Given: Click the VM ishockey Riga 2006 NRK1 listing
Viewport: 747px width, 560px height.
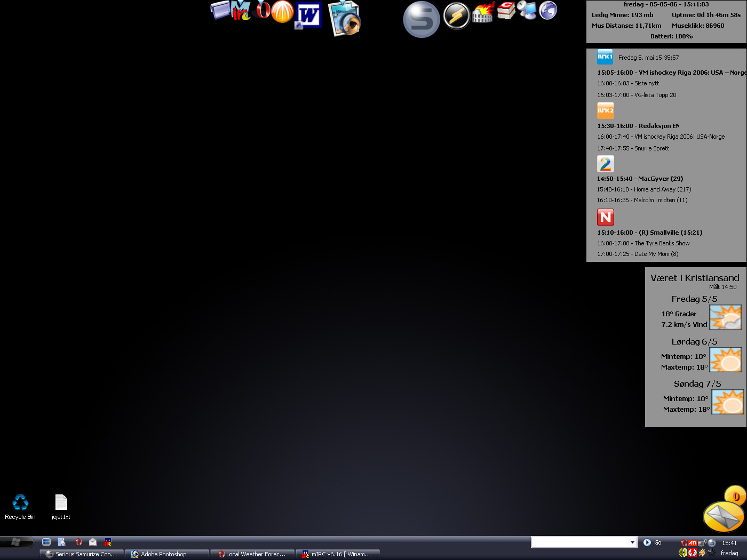Looking at the screenshot, I should pyautogui.click(x=672, y=73).
